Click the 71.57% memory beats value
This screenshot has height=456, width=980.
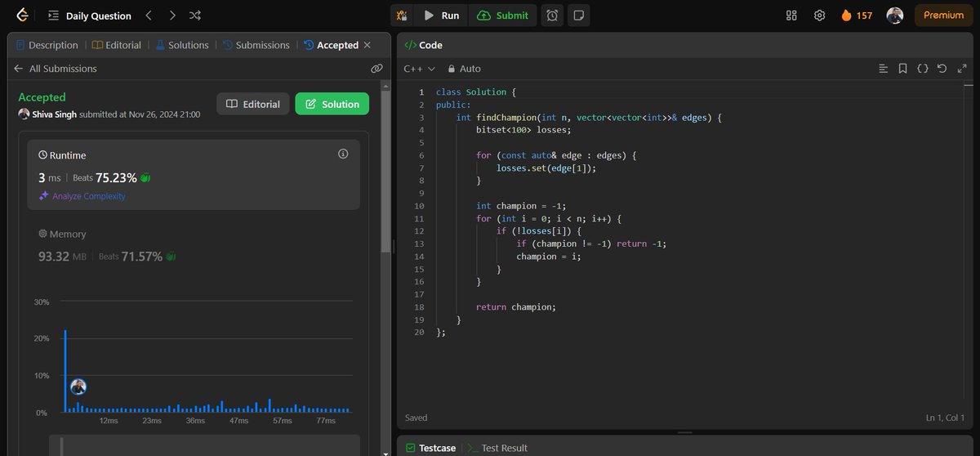point(142,257)
